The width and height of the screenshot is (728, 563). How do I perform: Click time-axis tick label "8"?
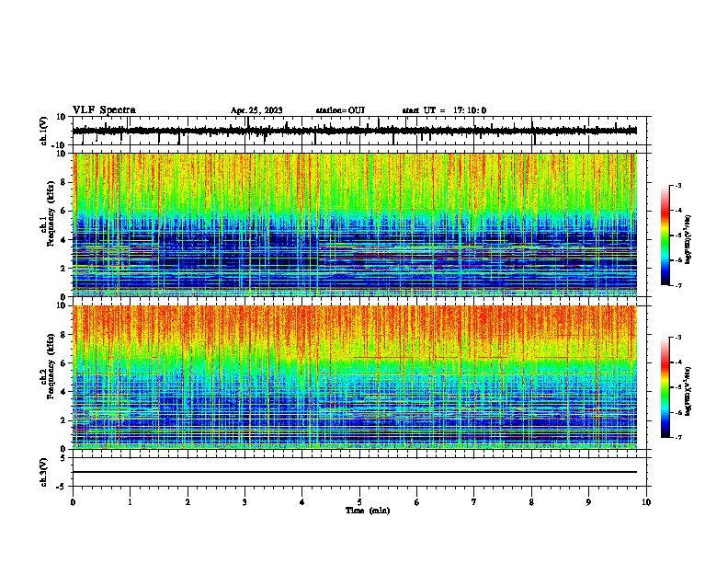coord(531,502)
